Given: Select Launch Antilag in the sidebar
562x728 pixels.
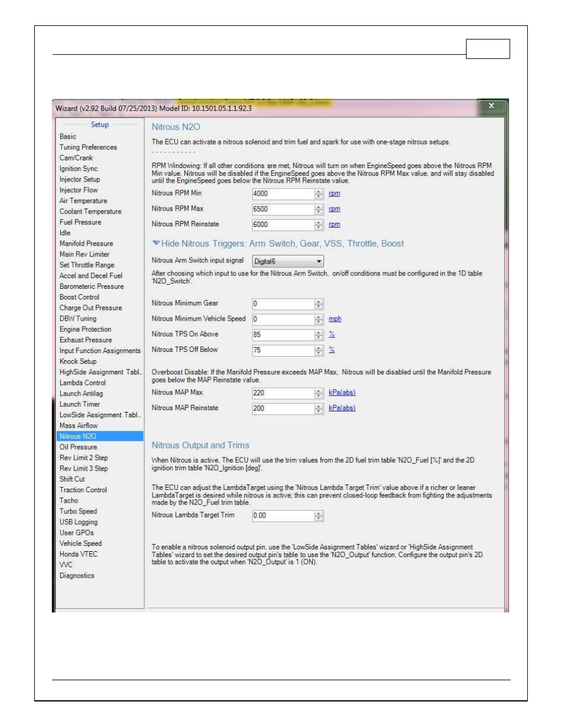Looking at the screenshot, I should point(81,394).
